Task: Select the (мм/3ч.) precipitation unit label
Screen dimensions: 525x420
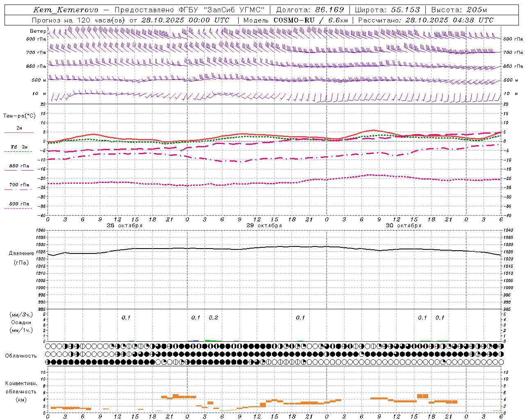Action: tap(21, 315)
